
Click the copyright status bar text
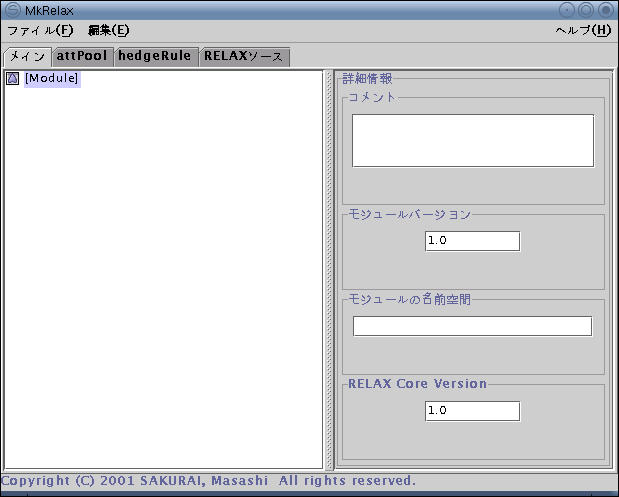click(x=208, y=481)
